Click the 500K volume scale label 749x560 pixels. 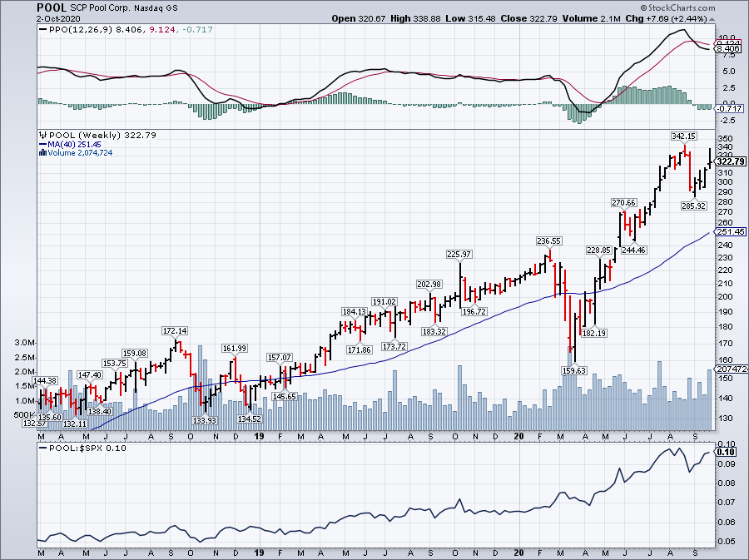(x=24, y=415)
